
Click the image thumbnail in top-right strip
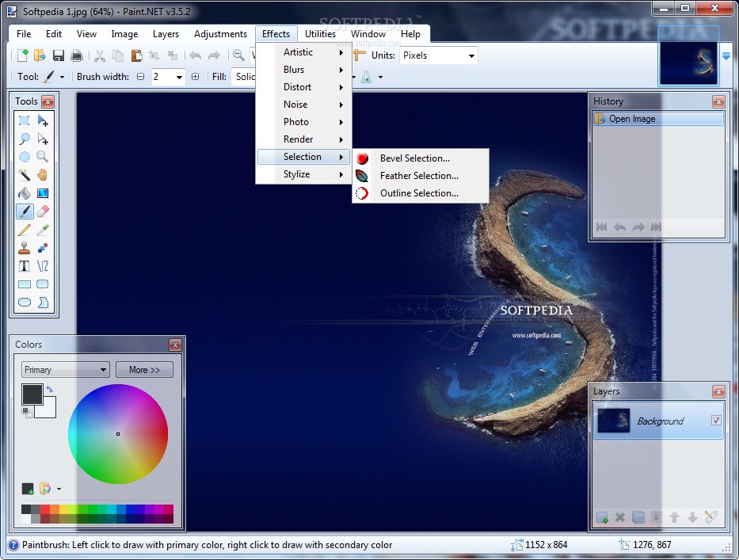[x=688, y=63]
